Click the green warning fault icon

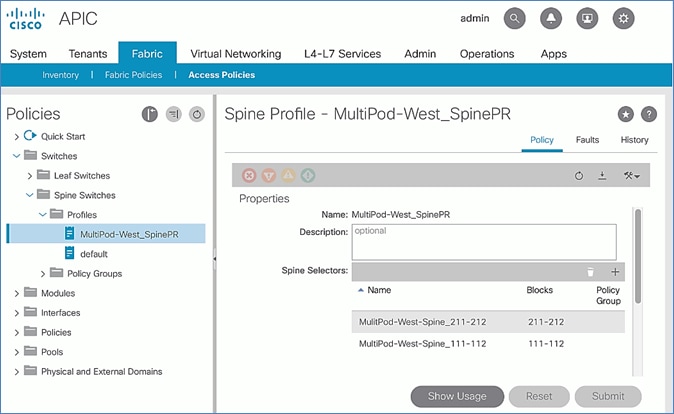tap(308, 175)
